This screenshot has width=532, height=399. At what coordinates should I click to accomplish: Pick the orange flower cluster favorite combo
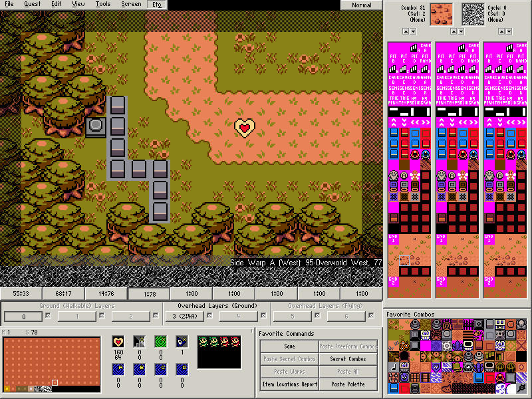click(x=404, y=346)
